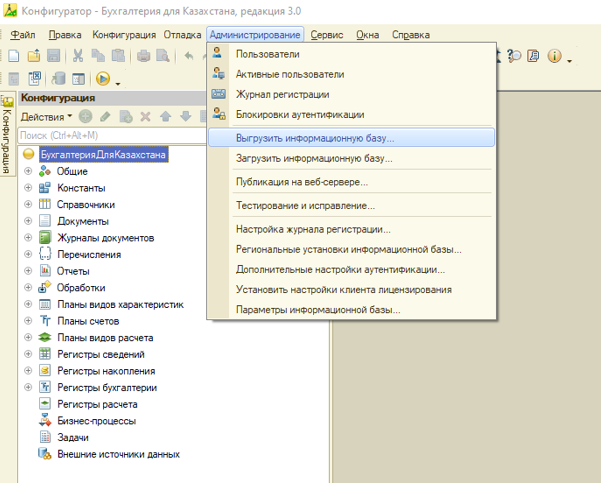
Task: Expand the Общие tree node
Action: click(28, 171)
